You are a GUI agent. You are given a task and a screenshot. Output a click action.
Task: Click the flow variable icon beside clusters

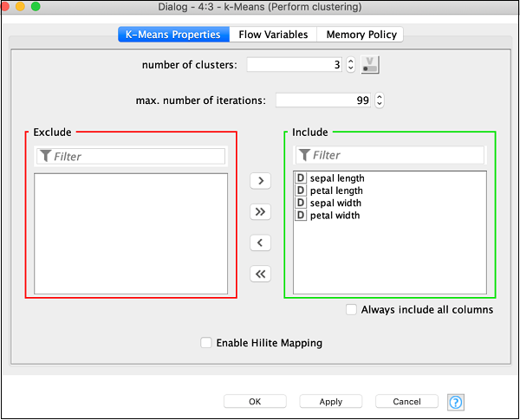point(371,64)
